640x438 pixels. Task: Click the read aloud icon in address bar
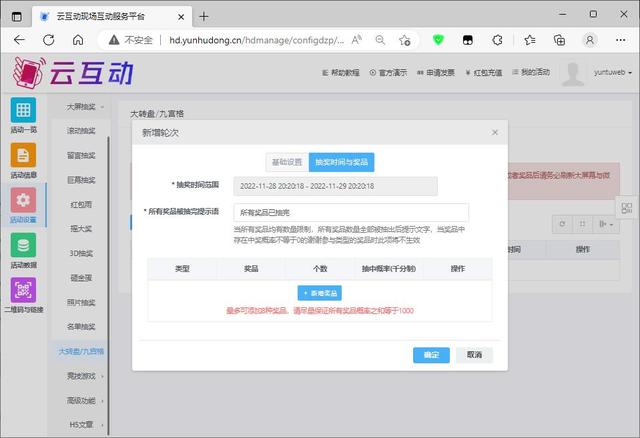(356, 40)
